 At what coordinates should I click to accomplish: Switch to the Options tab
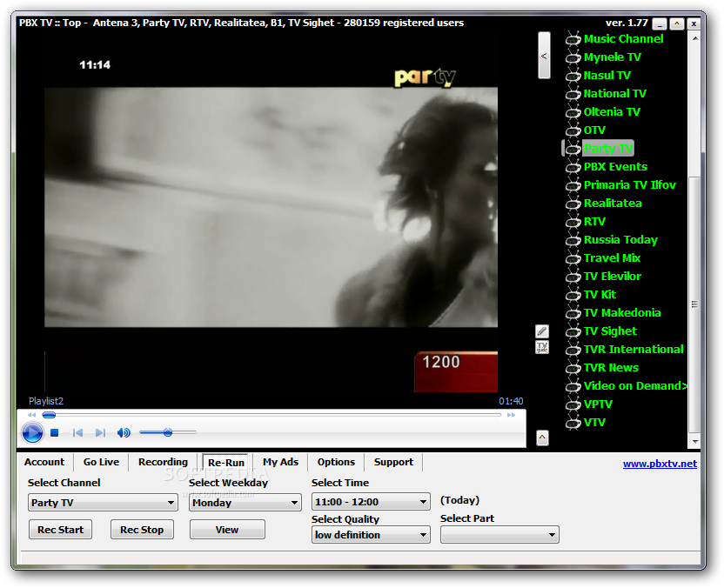click(x=336, y=462)
